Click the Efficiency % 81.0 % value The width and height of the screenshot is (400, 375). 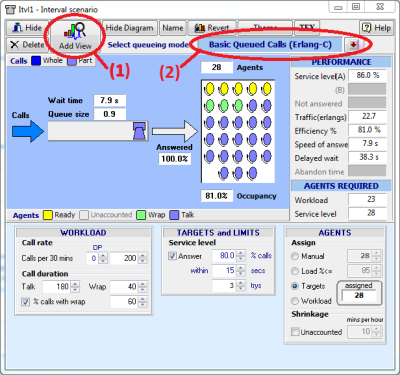coord(367,130)
